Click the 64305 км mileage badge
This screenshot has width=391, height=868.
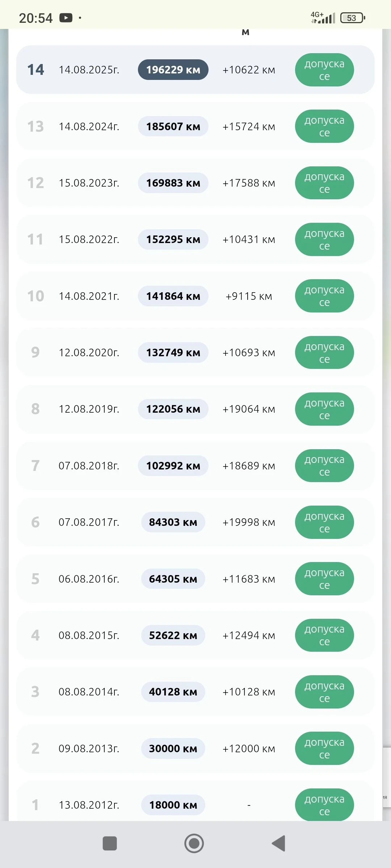point(173,579)
